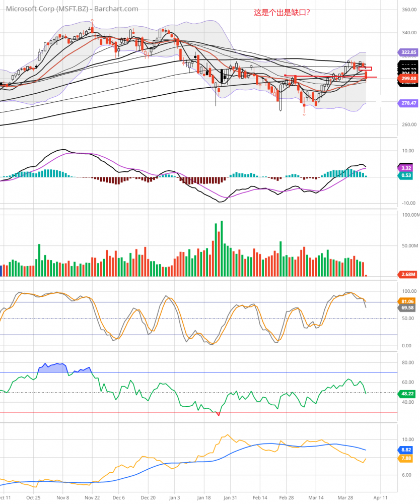The image size is (420, 504).
Task: Click the red 299.88 last price badge
Action: [x=409, y=79]
